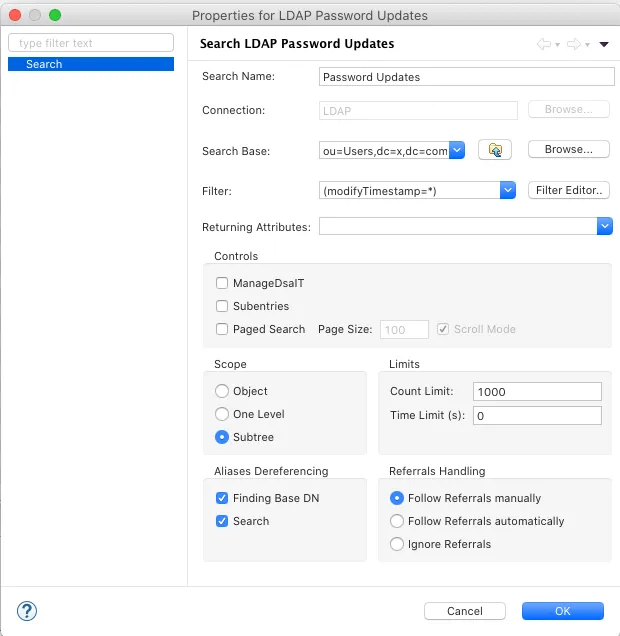Click Browse next to Search Base

(x=569, y=149)
